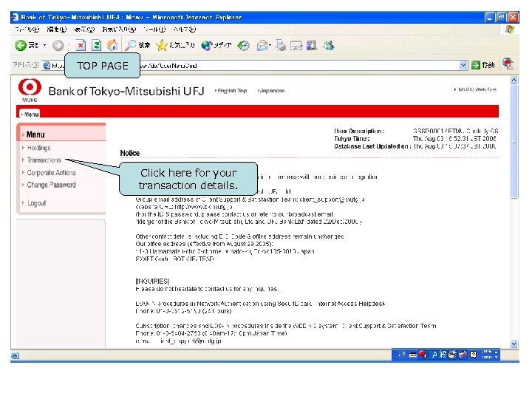Click the Notice heading text
This screenshot has width=532, height=399.
[x=129, y=153]
